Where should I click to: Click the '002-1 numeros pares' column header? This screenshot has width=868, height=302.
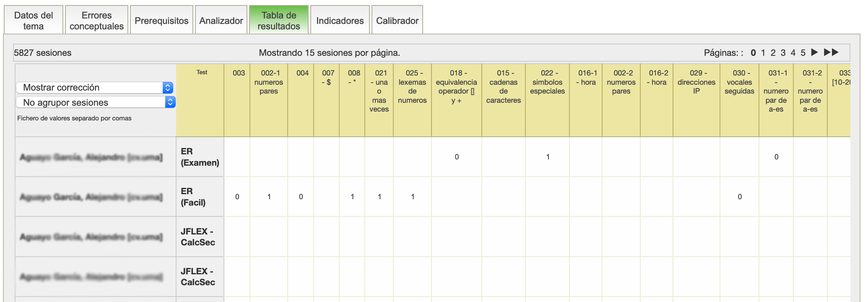tap(269, 82)
